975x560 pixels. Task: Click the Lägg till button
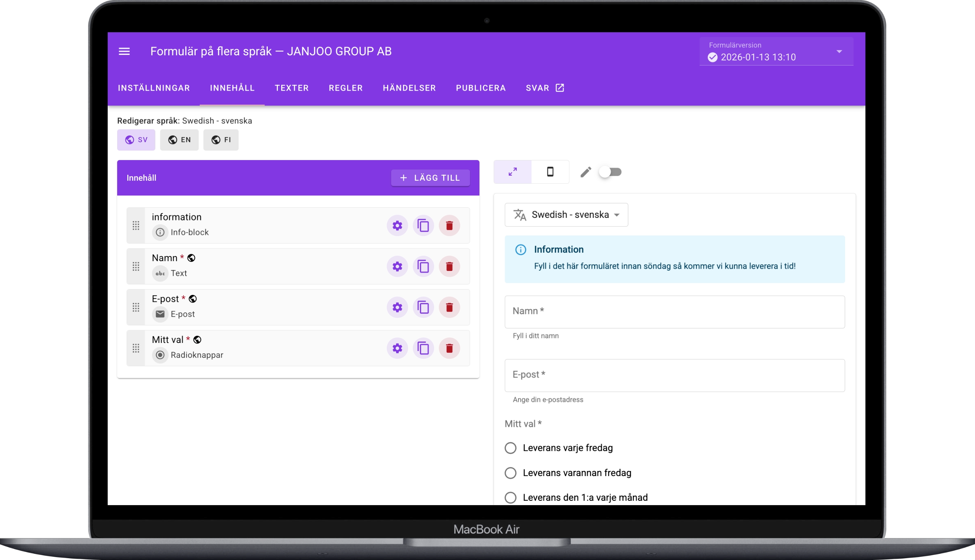pyautogui.click(x=430, y=178)
